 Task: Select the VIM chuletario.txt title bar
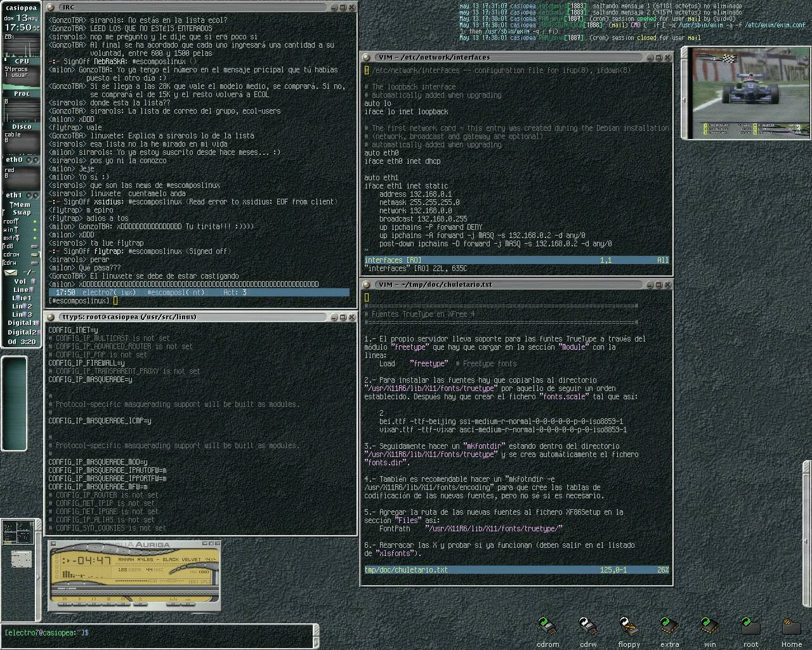[x=518, y=284]
